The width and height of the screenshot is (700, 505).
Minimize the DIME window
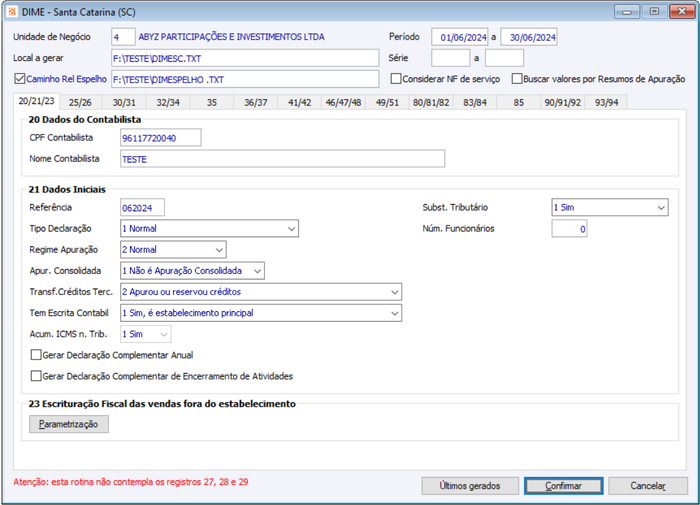(x=627, y=12)
